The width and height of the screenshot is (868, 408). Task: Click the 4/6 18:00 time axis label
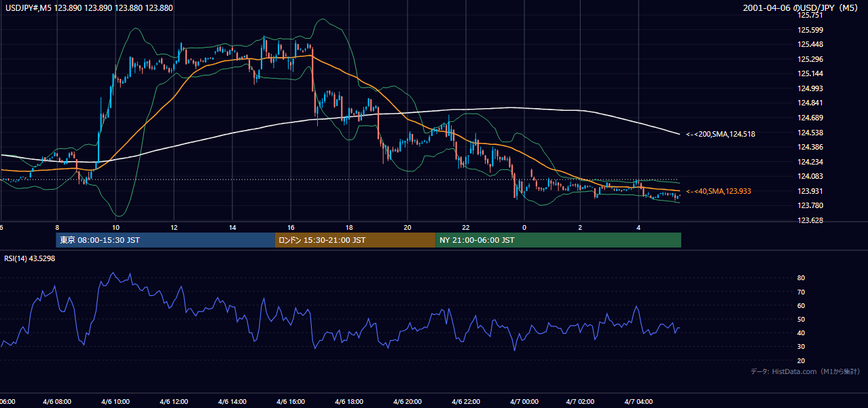[349, 402]
